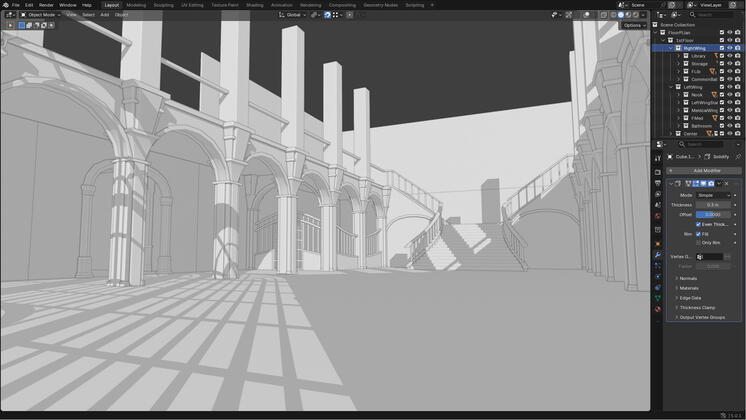The height and width of the screenshot is (420, 746).
Task: Switch to the Modeling workspace tab
Action: 136,5
